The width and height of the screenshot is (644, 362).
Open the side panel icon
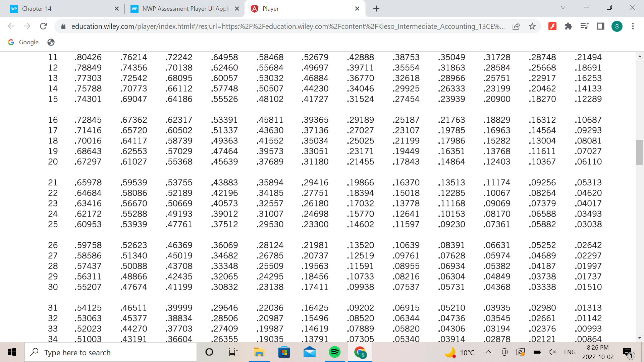pos(600,26)
